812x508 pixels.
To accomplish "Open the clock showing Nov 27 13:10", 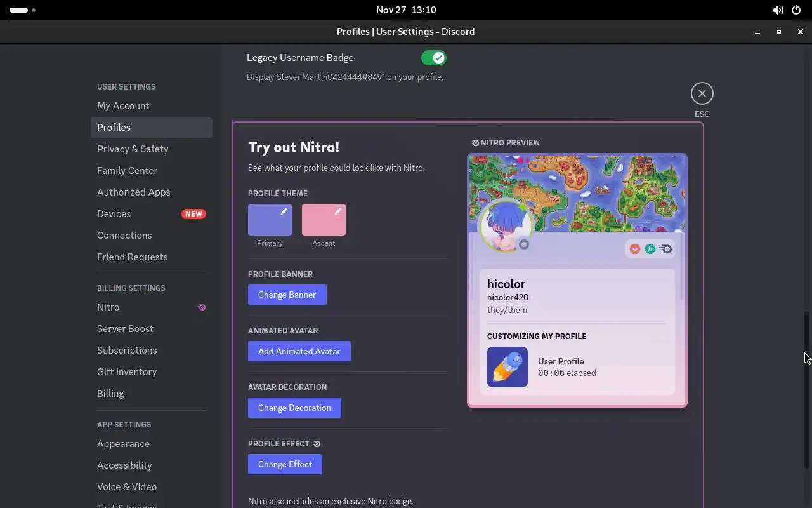I will 406,10.
